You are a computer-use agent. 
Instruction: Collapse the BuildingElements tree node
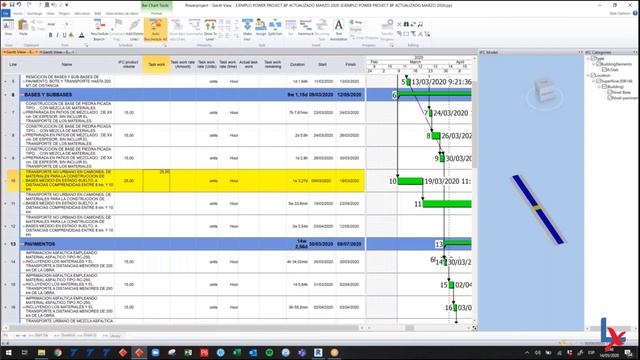click(594, 64)
